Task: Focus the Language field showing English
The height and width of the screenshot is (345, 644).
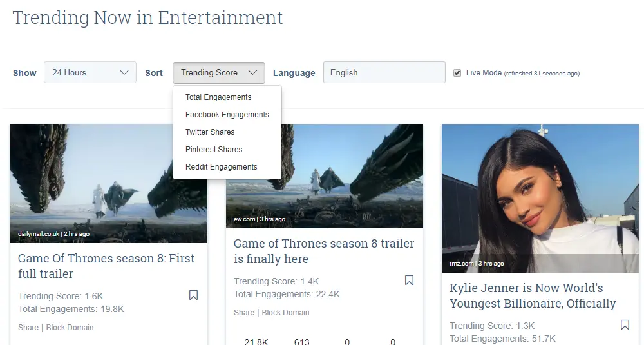Action: pyautogui.click(x=384, y=73)
